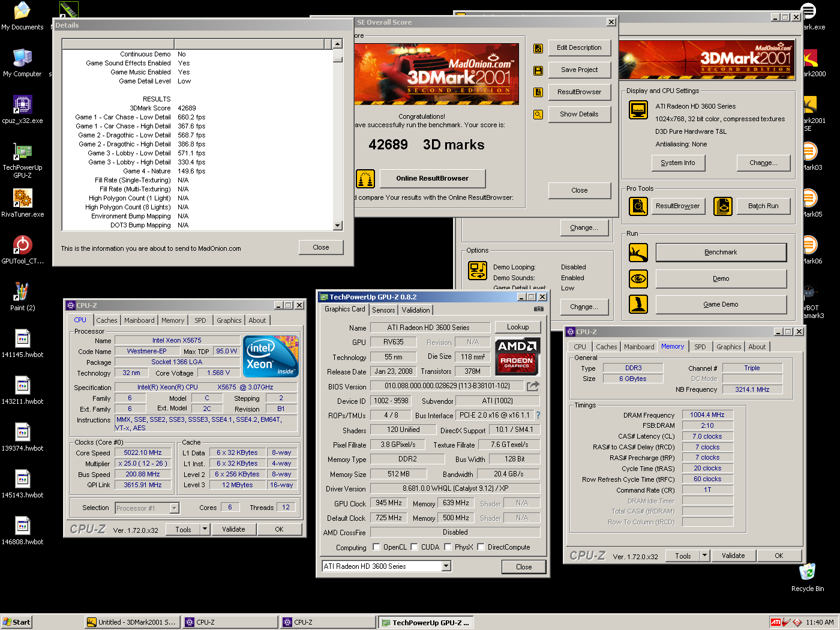Open 141145.hwbot file icon
840x630 pixels.
(22, 344)
